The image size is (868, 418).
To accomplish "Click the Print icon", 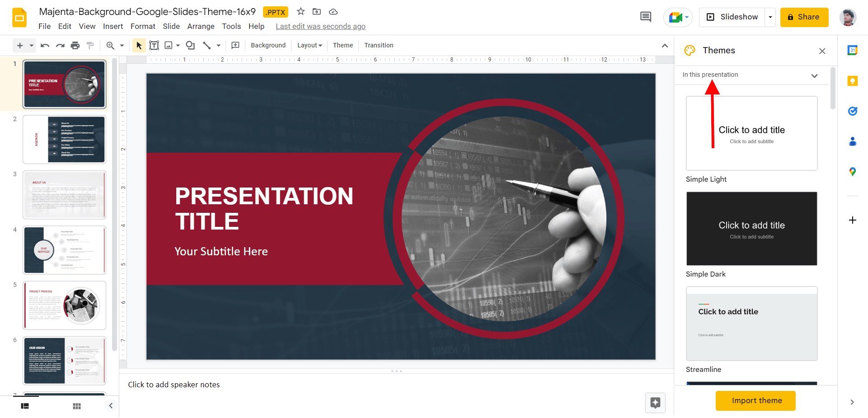I will 75,45.
